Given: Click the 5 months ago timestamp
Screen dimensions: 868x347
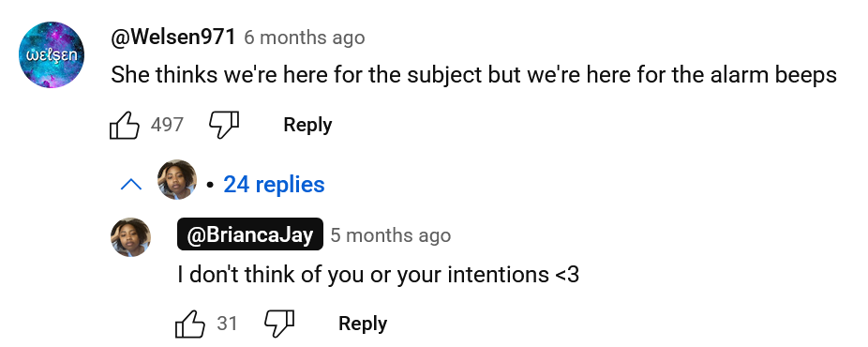Looking at the screenshot, I should tap(390, 235).
